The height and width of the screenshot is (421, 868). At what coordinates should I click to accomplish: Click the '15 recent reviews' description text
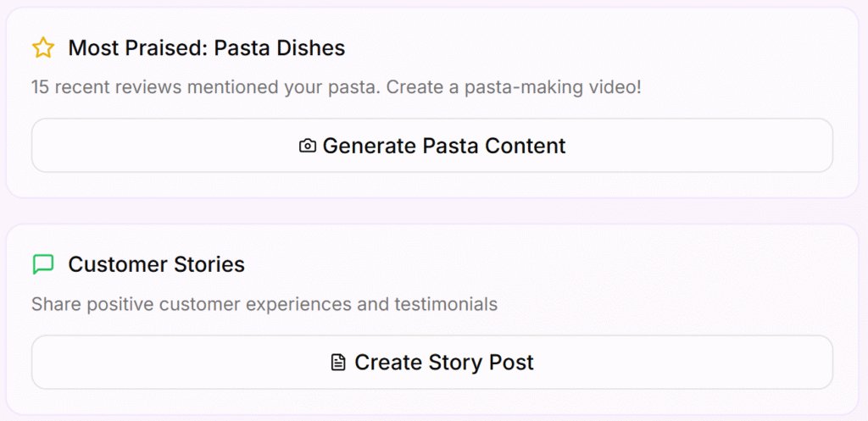click(x=336, y=87)
